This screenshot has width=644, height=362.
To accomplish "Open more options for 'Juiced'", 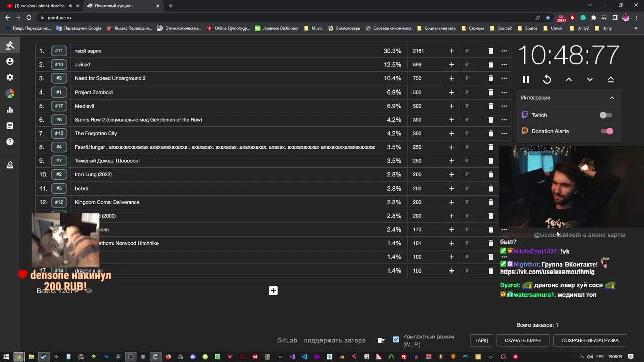I will [x=504, y=64].
